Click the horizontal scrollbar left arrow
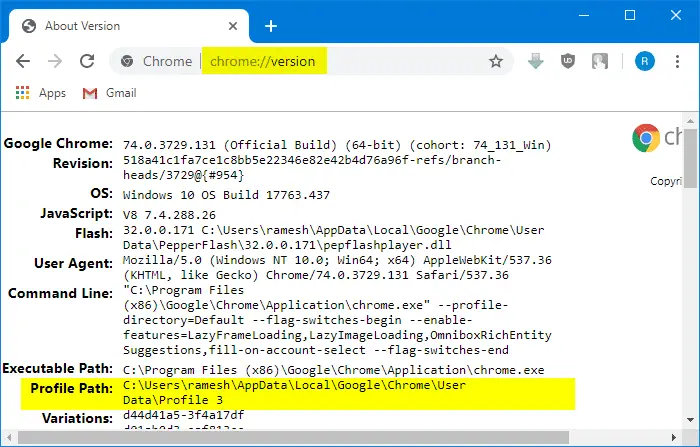Screen dimensions: 700x447 click(9, 438)
